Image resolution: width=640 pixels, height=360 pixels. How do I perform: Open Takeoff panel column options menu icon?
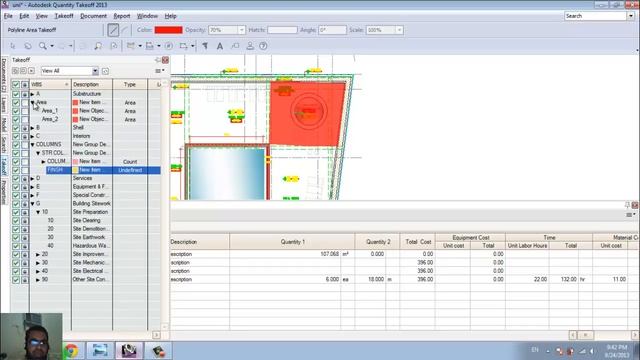pyautogui.click(x=160, y=71)
